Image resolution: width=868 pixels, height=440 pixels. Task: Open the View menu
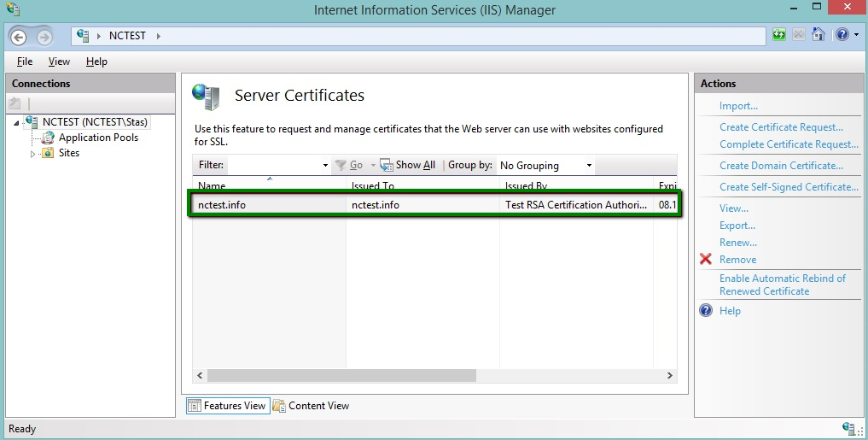tap(59, 62)
